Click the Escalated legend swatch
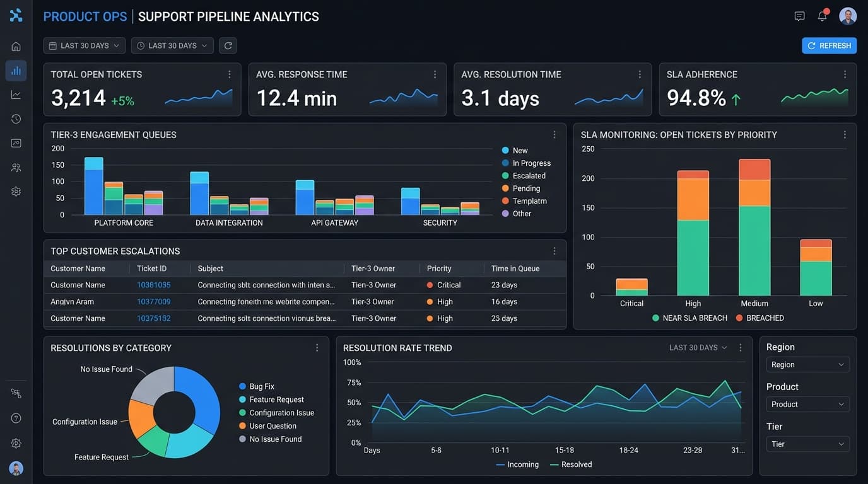The width and height of the screenshot is (868, 484). click(505, 176)
